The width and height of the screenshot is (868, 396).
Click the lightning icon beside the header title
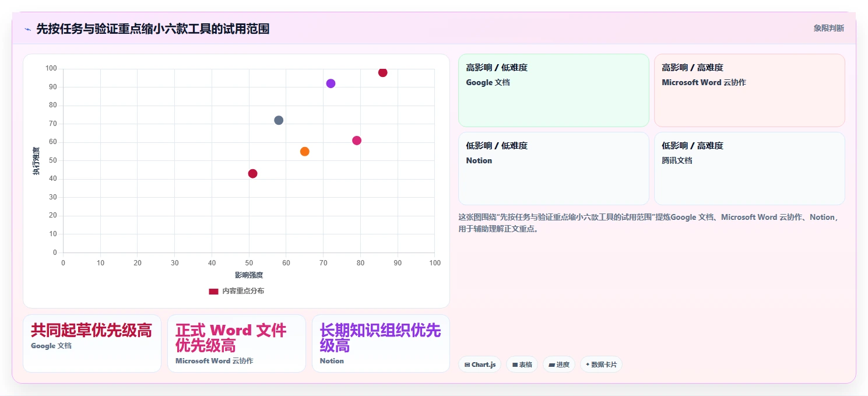27,29
